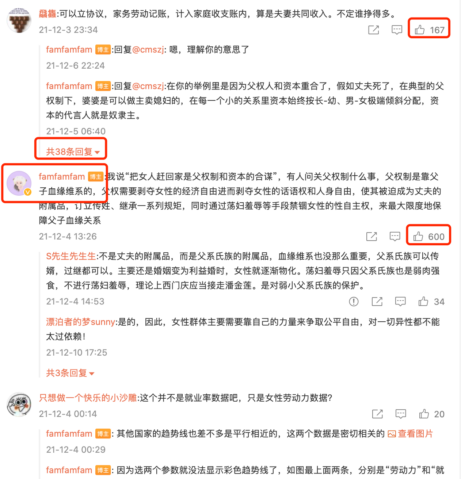
Task: Like the comment with 20 likes
Action: coord(432,414)
